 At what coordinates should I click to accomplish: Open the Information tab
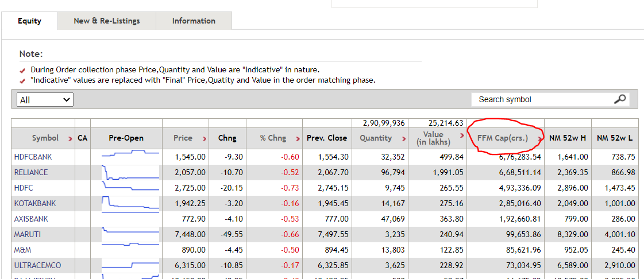[x=194, y=21]
